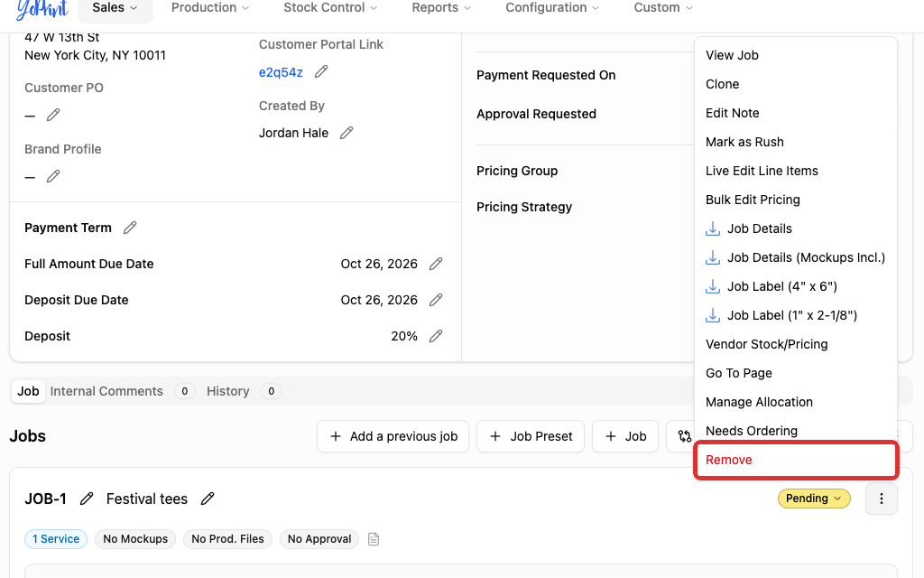Click the 1 Service badge

pos(56,539)
